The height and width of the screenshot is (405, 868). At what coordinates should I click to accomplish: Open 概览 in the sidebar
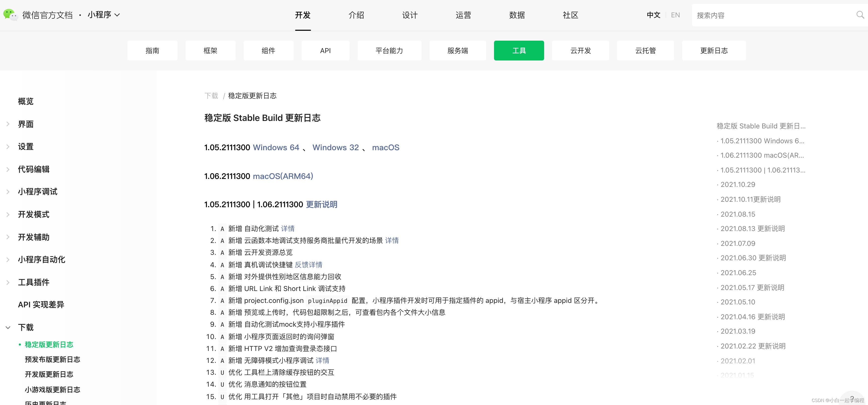26,101
